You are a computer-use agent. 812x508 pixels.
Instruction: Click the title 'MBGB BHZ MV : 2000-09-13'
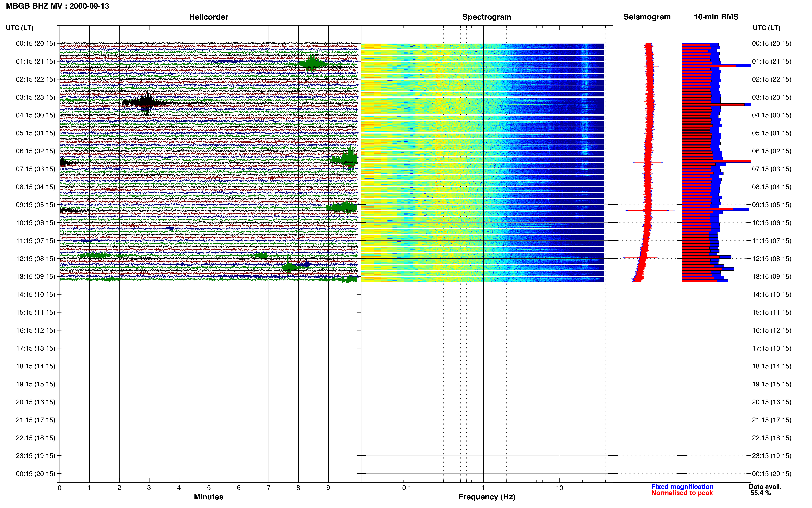point(57,6)
